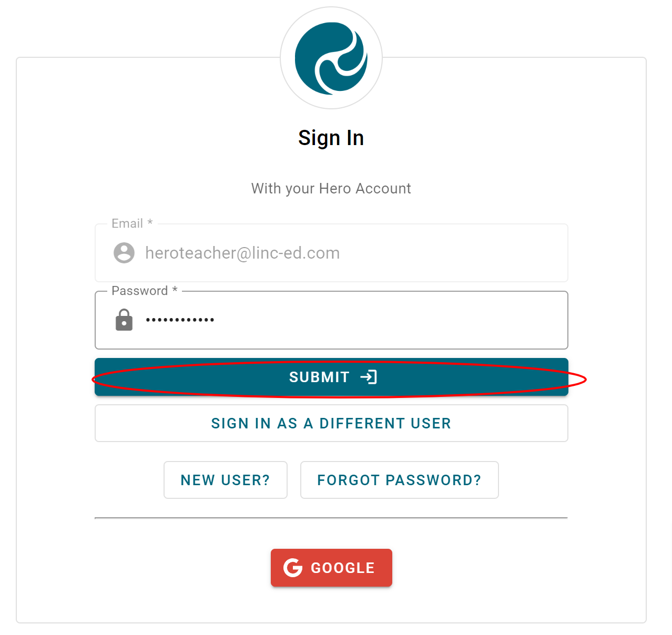Click the white Google G logo
Viewport: 672px width, 635px height.
293,568
